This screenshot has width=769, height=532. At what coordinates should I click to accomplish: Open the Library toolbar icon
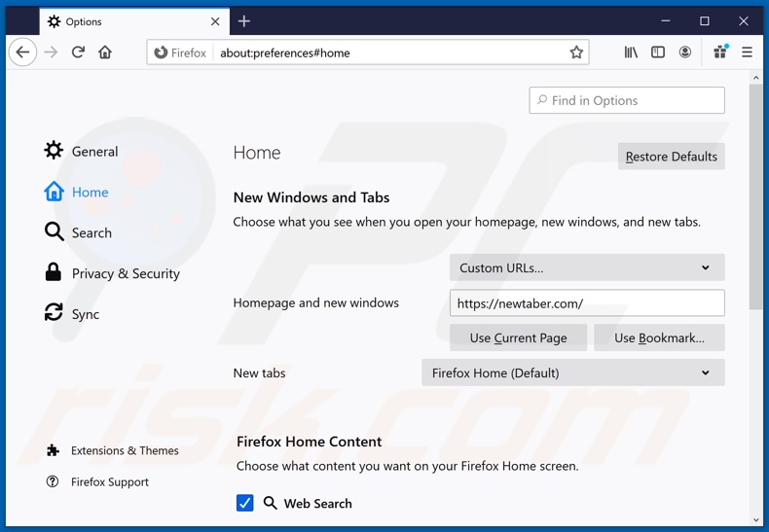coord(631,52)
